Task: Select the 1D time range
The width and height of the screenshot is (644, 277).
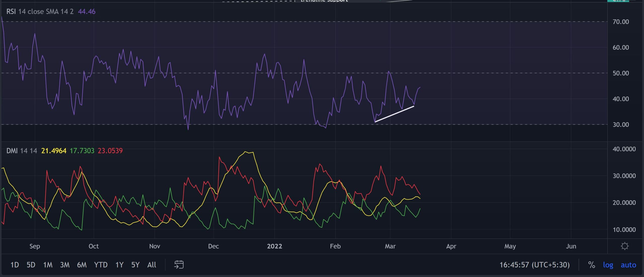Action: 15,265
